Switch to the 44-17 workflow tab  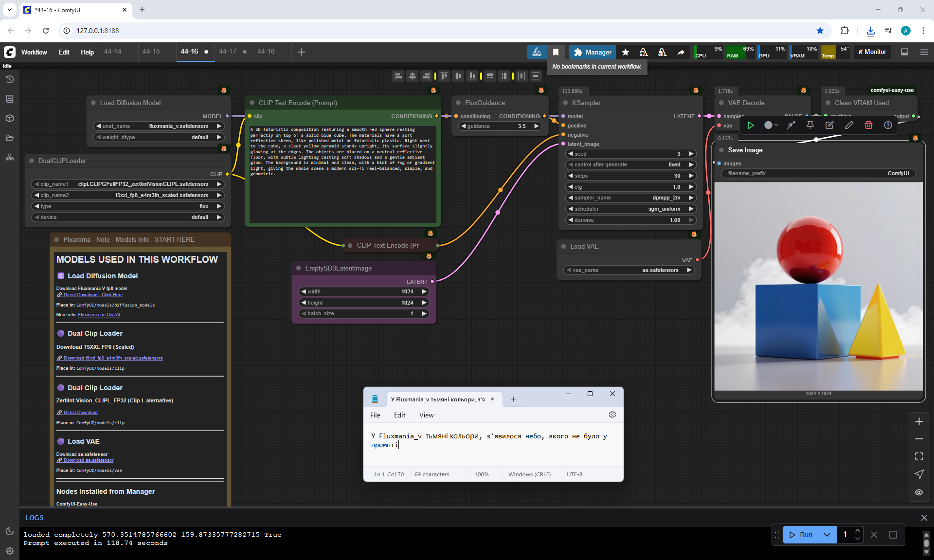click(228, 52)
